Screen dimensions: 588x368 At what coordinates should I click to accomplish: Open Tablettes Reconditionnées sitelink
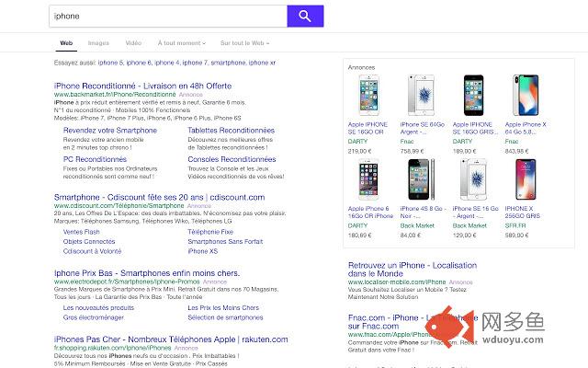coord(231,131)
